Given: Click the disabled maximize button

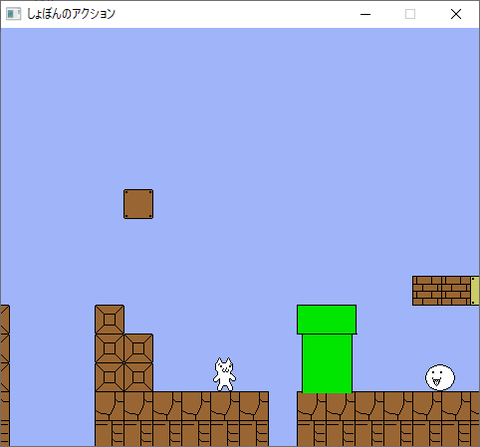Looking at the screenshot, I should (x=410, y=14).
